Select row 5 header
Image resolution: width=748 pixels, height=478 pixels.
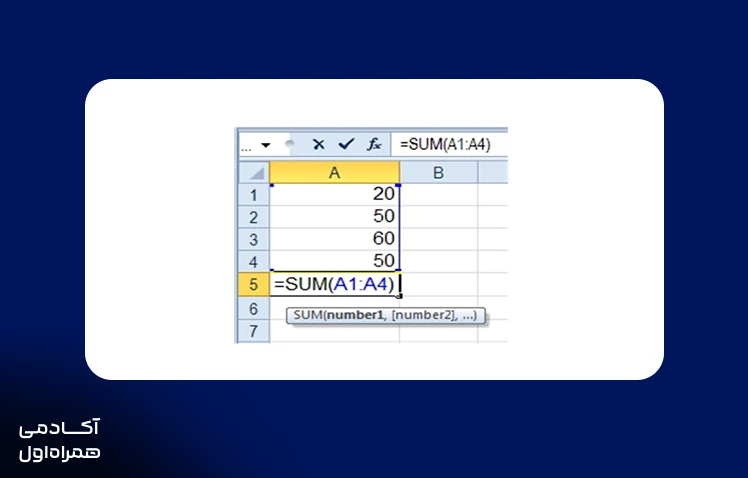[254, 284]
